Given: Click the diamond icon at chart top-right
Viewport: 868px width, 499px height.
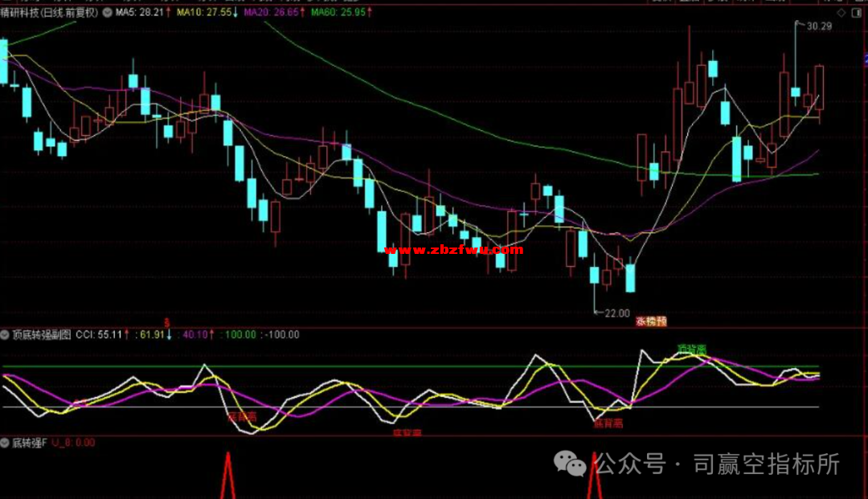Looking at the screenshot, I should 841,13.
